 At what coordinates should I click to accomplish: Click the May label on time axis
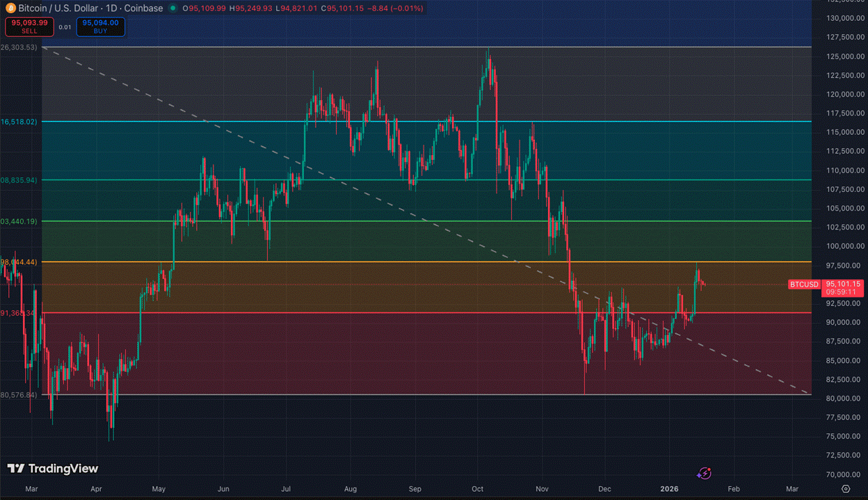(x=158, y=489)
